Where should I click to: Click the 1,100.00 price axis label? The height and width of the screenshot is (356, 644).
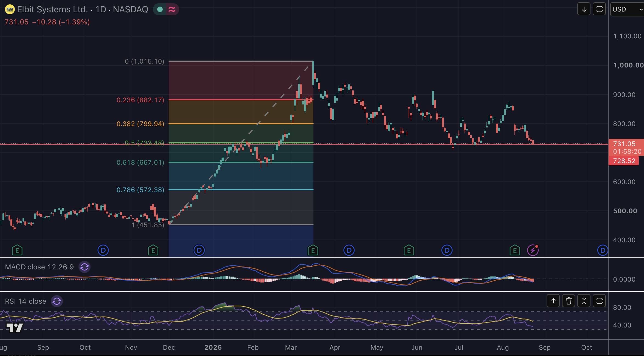pos(627,36)
